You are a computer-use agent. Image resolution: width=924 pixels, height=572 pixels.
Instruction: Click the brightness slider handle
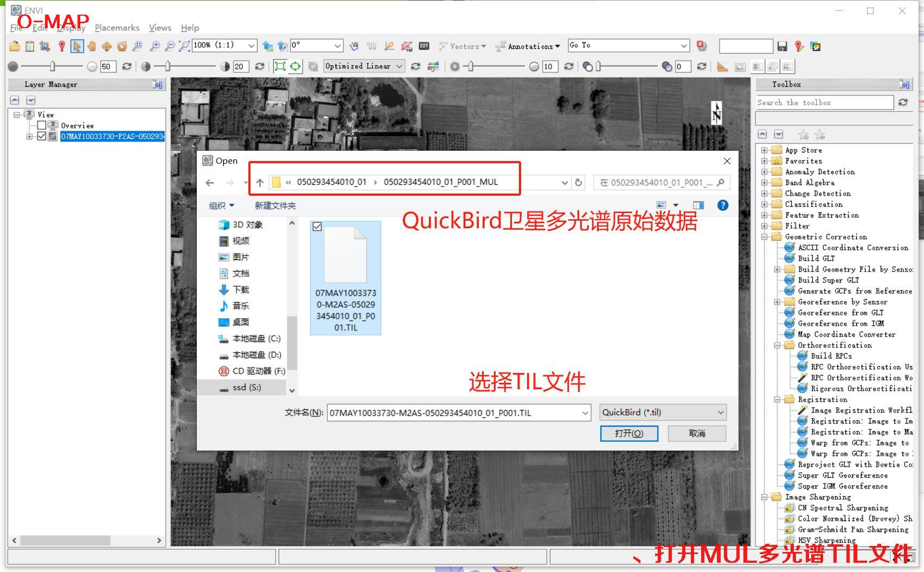53,66
